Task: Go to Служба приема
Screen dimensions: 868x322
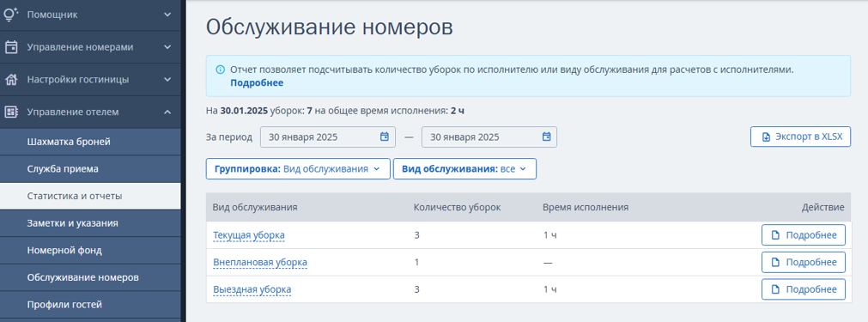Action: pyautogui.click(x=90, y=169)
